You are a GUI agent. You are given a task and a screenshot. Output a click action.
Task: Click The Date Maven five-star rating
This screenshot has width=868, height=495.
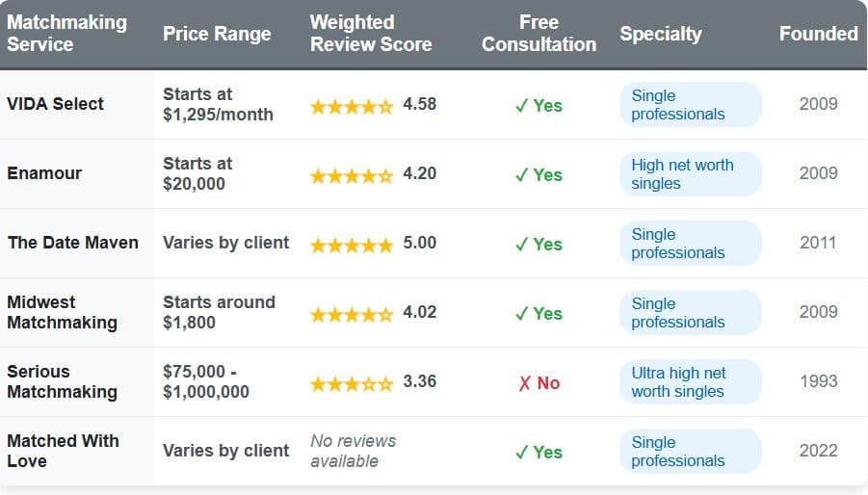[x=351, y=244]
